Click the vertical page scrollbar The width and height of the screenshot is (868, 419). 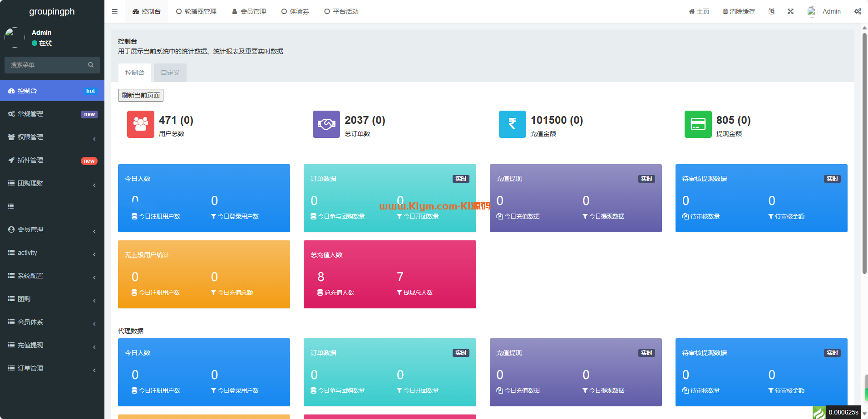pyautogui.click(x=864, y=154)
